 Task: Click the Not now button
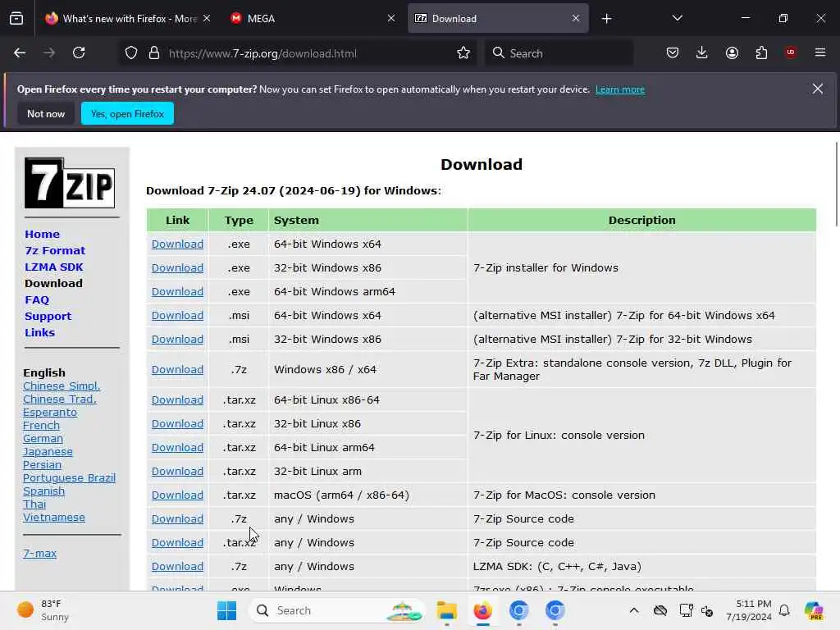(x=46, y=113)
